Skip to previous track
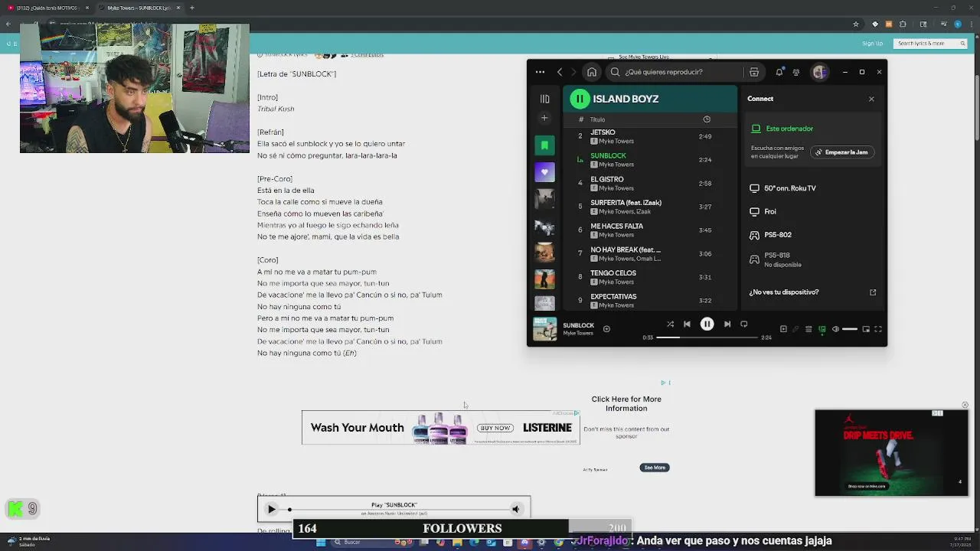Image resolution: width=980 pixels, height=551 pixels. pos(687,324)
